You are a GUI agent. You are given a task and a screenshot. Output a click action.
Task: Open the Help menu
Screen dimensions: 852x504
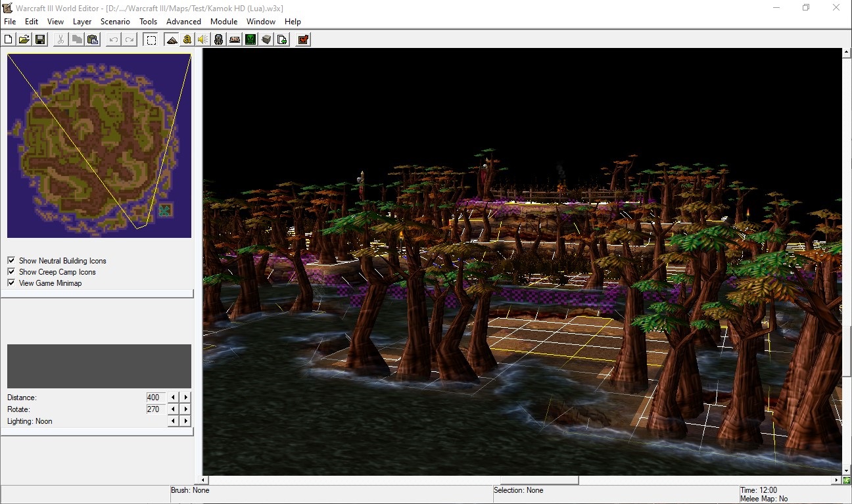tap(293, 22)
